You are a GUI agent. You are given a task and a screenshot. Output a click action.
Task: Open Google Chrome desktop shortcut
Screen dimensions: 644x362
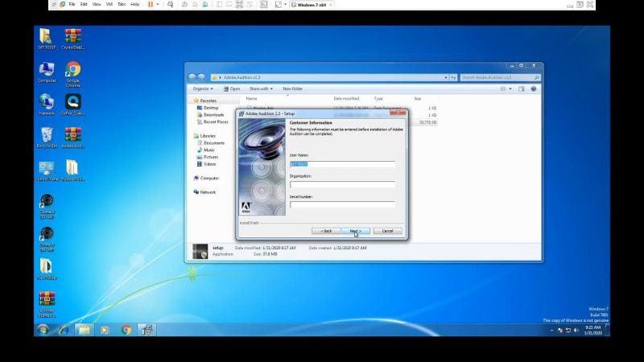(73, 71)
